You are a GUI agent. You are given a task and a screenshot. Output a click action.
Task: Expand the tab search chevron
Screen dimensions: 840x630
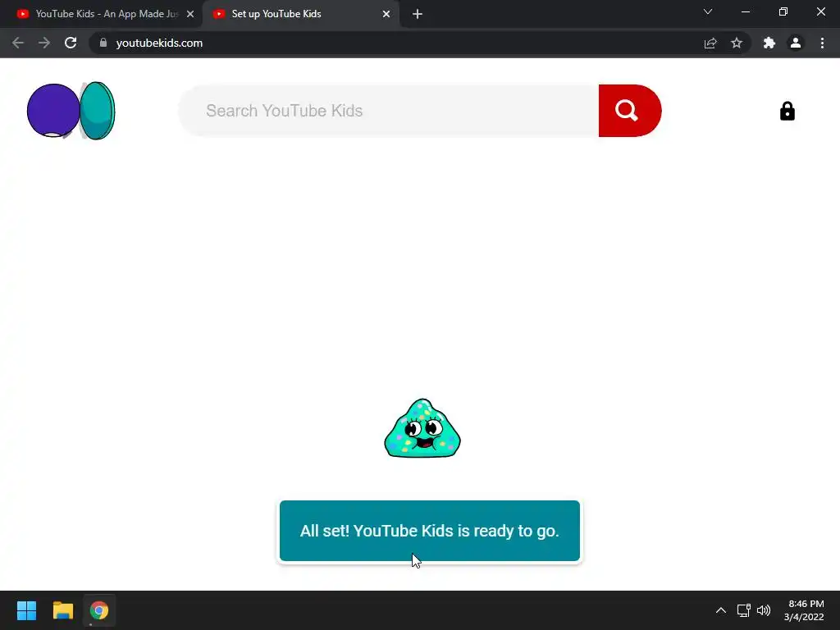click(708, 11)
